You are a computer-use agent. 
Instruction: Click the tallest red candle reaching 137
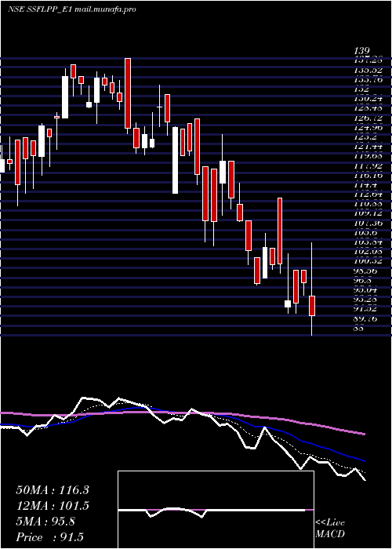tap(128, 93)
